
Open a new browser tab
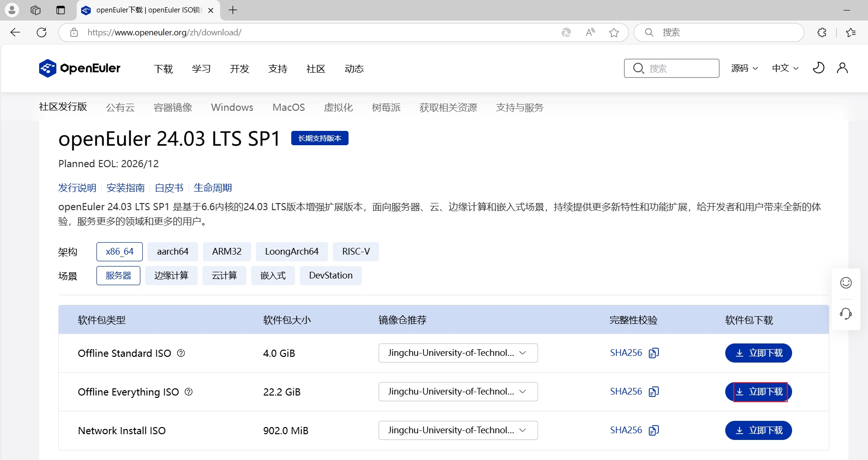pyautogui.click(x=233, y=10)
